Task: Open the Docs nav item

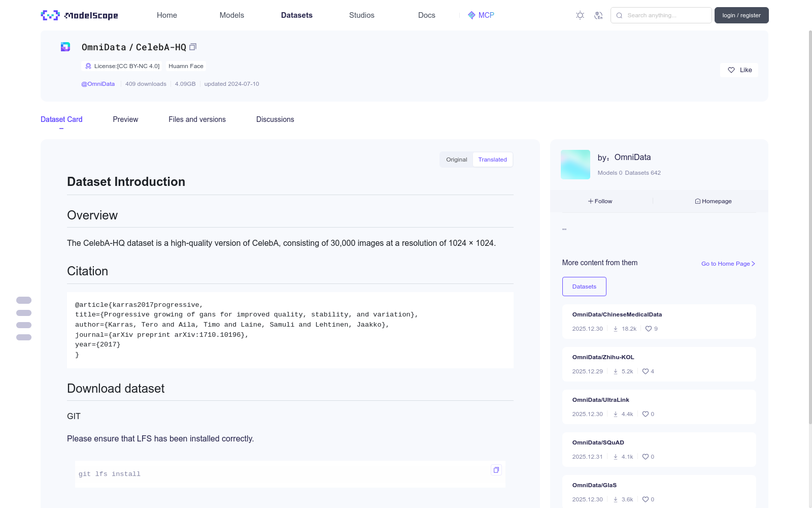Action: pyautogui.click(x=427, y=15)
